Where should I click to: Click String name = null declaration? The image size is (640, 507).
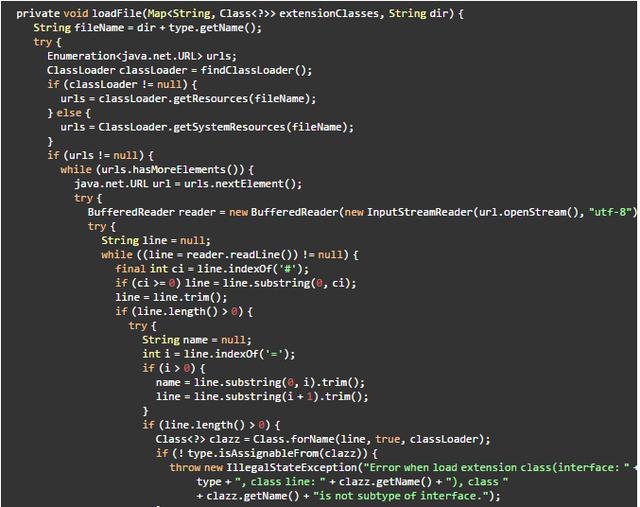tap(197, 340)
